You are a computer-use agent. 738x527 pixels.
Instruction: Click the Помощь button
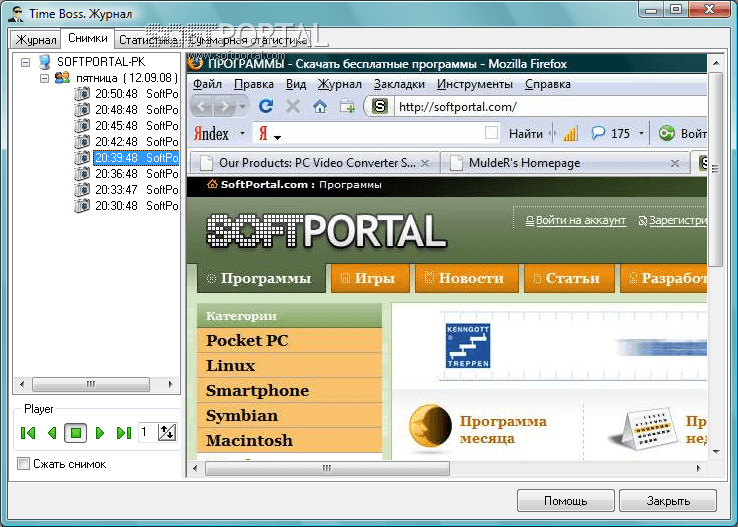tap(565, 501)
